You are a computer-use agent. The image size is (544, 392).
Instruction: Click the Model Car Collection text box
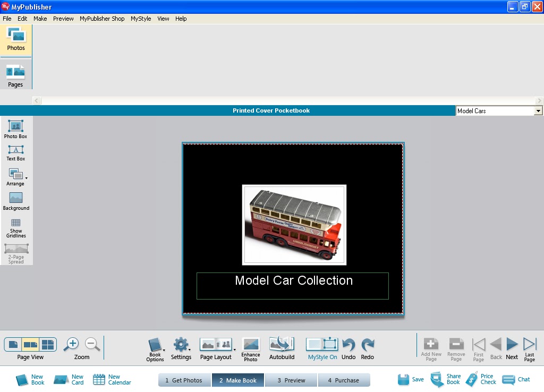[293, 286]
